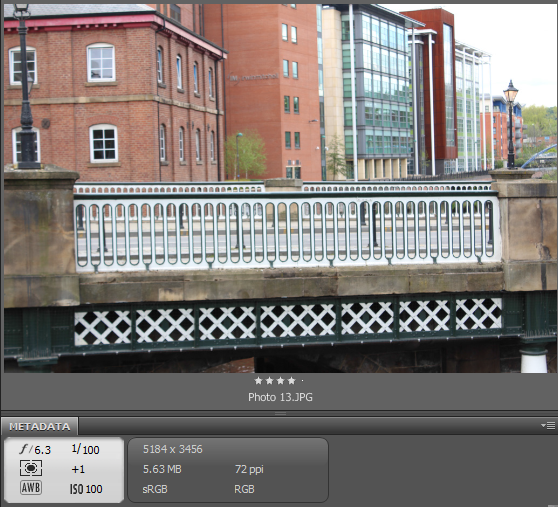Click the f/6.3 aperture value
Image resolution: width=558 pixels, height=507 pixels.
35,450
